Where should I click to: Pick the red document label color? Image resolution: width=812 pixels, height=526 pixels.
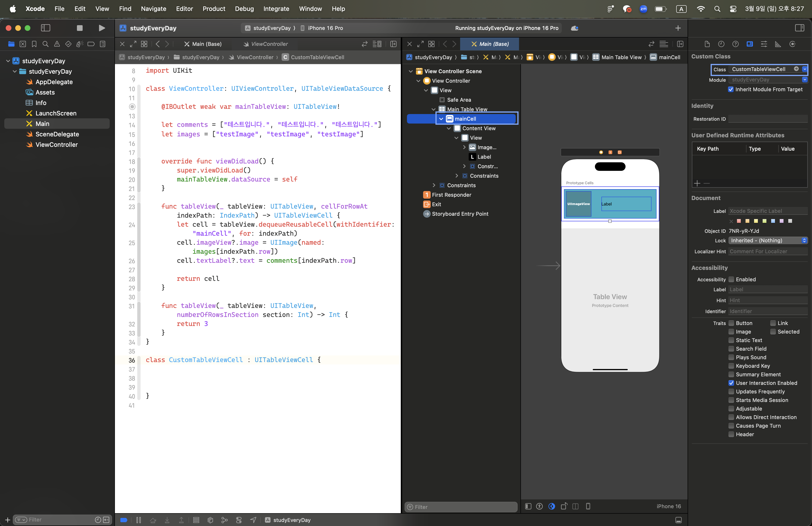pyautogui.click(x=739, y=221)
